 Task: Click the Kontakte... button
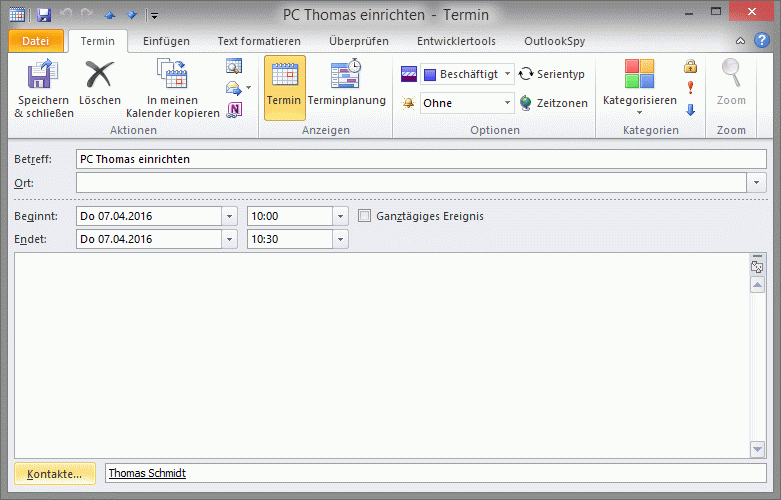[55, 473]
